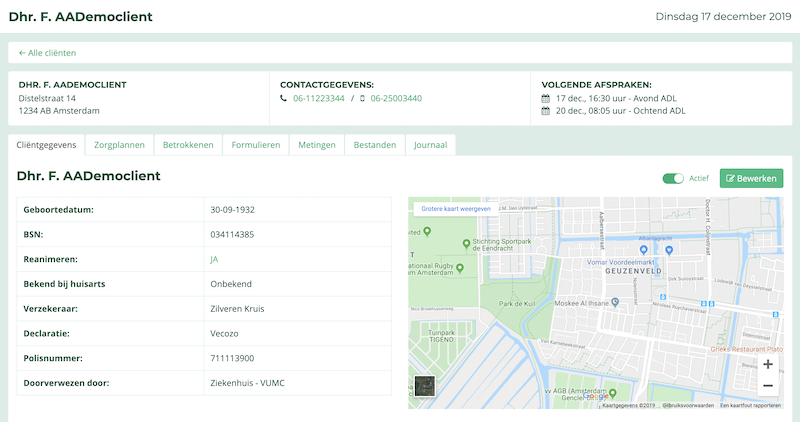Click the calendar icon for 20 dec appointment
800x422 pixels.
[x=545, y=111]
